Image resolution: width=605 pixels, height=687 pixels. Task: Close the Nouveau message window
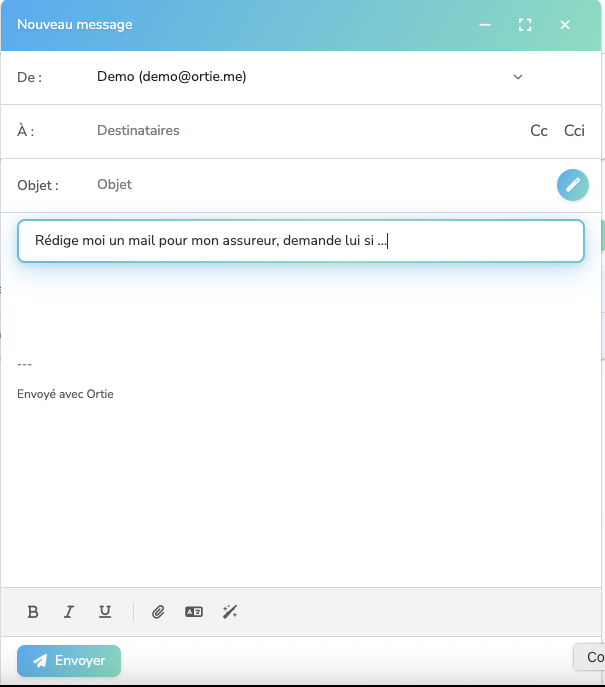tap(565, 25)
